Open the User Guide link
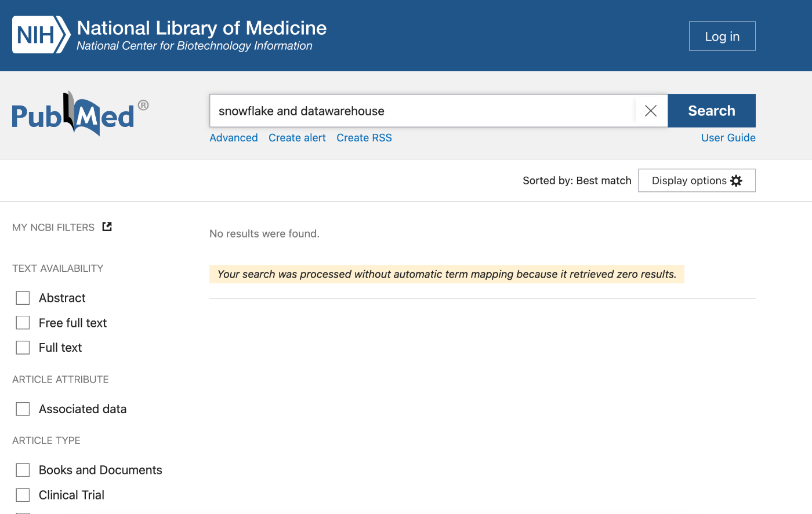 [x=728, y=138]
